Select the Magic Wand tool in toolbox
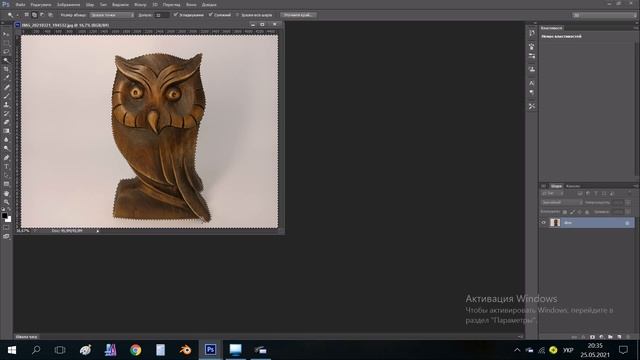This screenshot has width=640, height=360. [x=6, y=60]
